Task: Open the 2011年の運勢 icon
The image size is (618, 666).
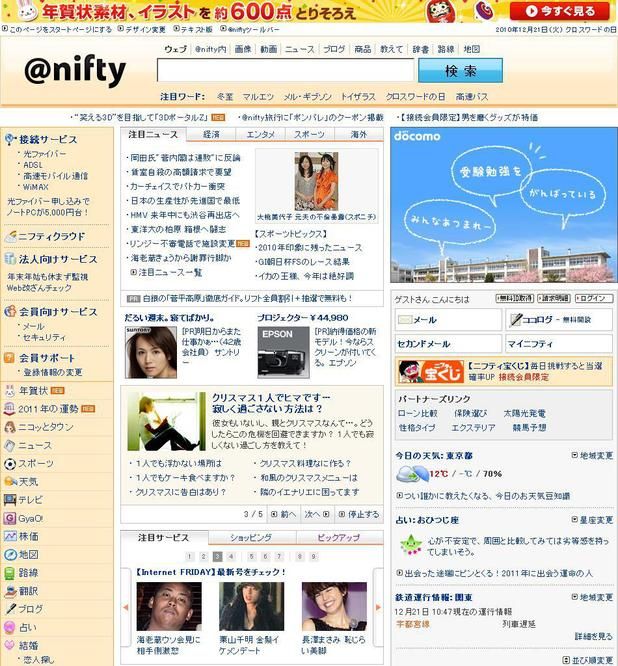Action: (x=9, y=409)
